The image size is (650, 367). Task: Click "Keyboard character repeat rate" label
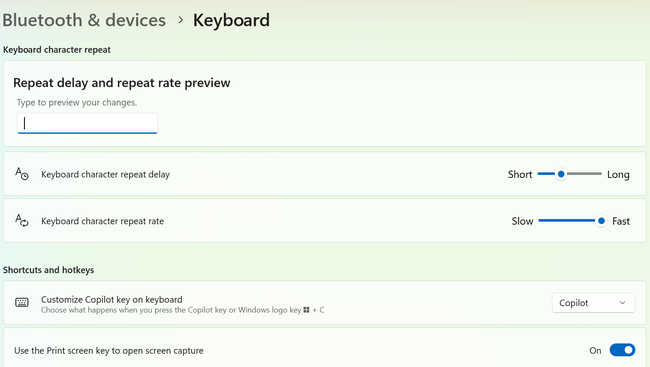click(102, 221)
